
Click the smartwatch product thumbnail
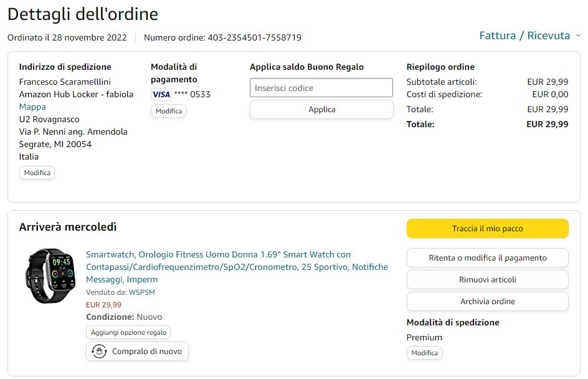pyautogui.click(x=49, y=276)
